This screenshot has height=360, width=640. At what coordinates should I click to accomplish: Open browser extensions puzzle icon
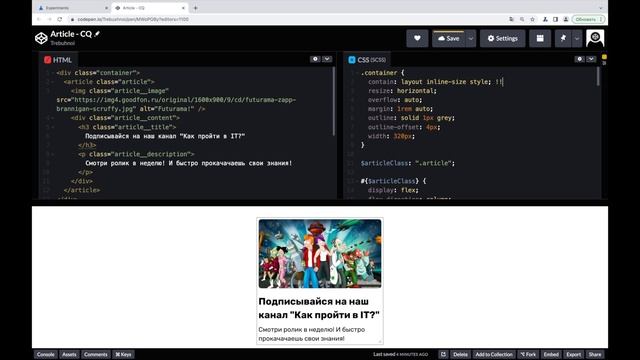click(x=545, y=19)
